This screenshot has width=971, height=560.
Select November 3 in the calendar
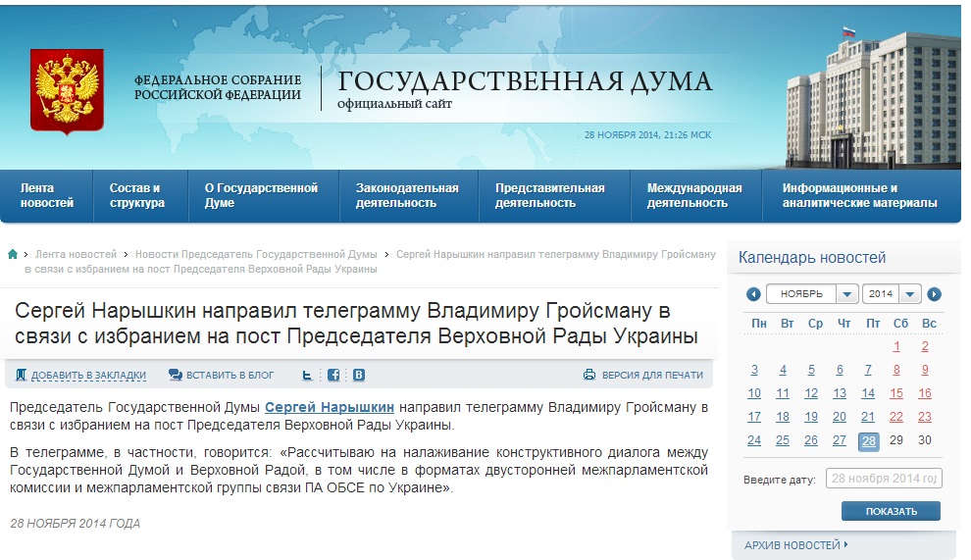coord(754,370)
